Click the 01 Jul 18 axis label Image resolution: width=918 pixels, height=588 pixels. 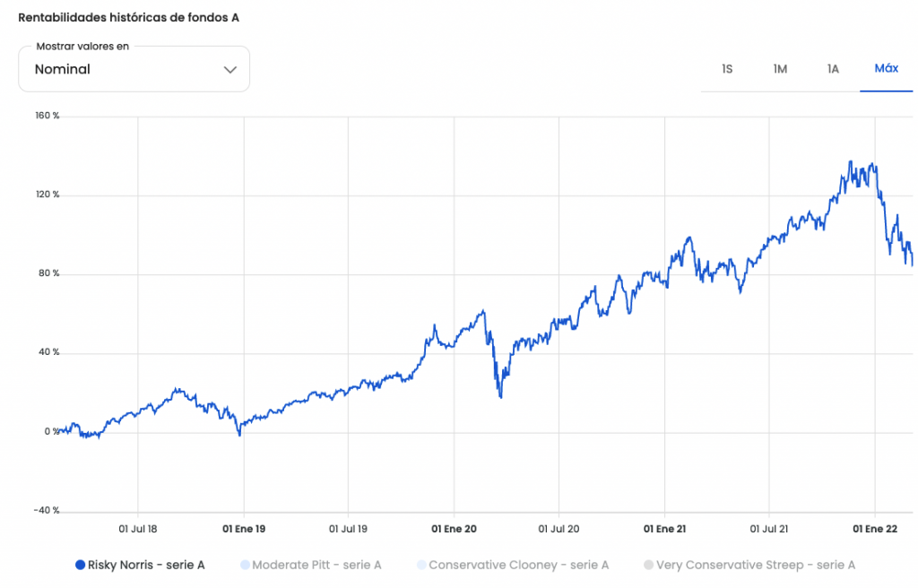pos(138,529)
